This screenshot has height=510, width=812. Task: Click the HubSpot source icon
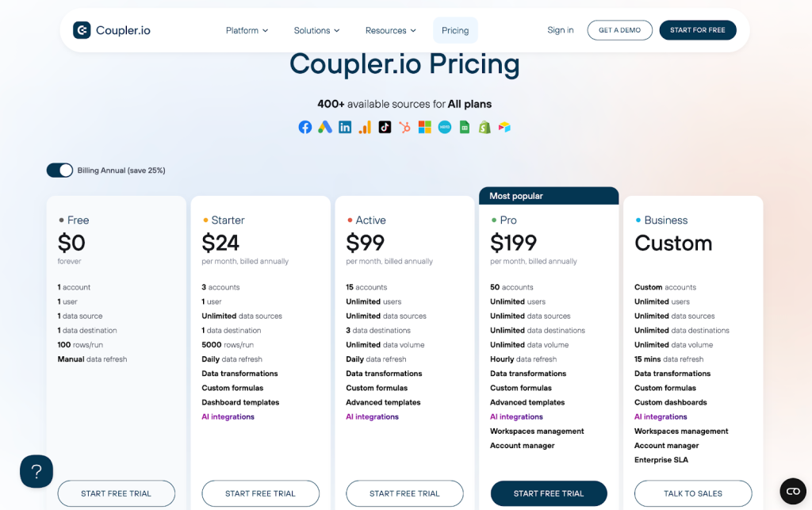pyautogui.click(x=404, y=127)
